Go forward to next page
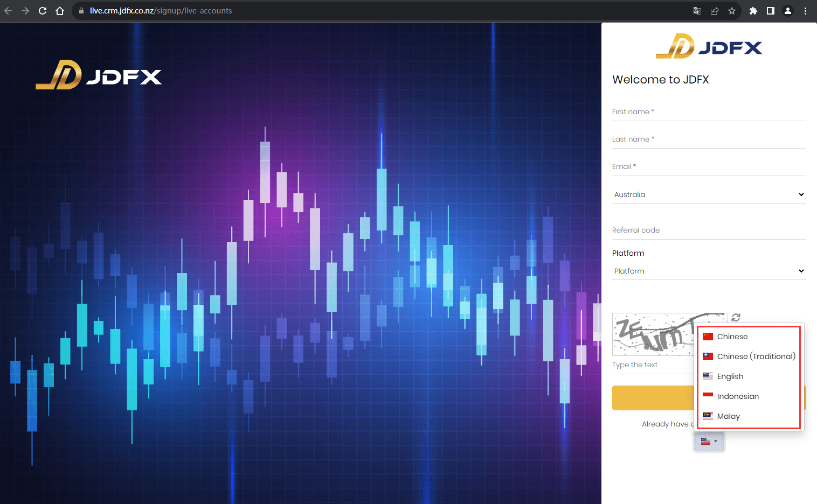817x504 pixels. 25,11
